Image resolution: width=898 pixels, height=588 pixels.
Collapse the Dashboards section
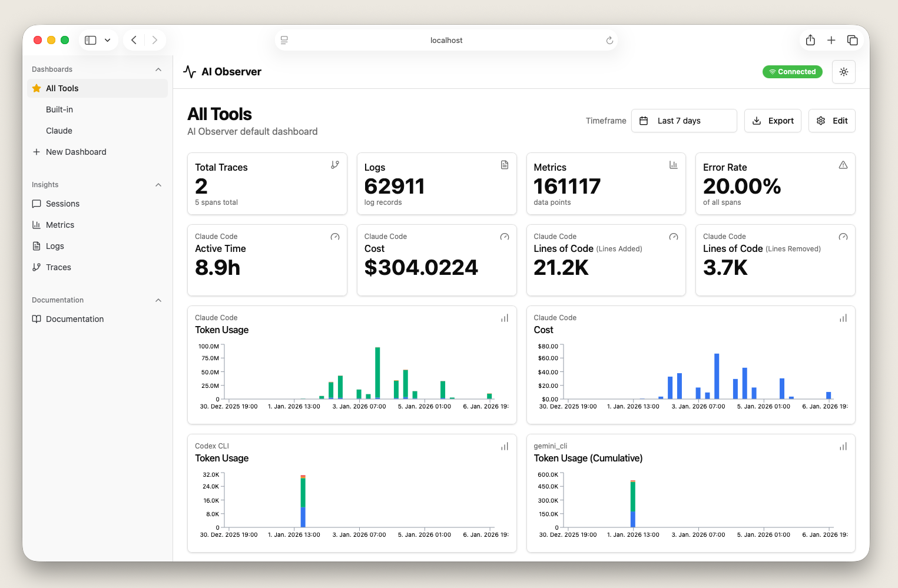point(158,69)
